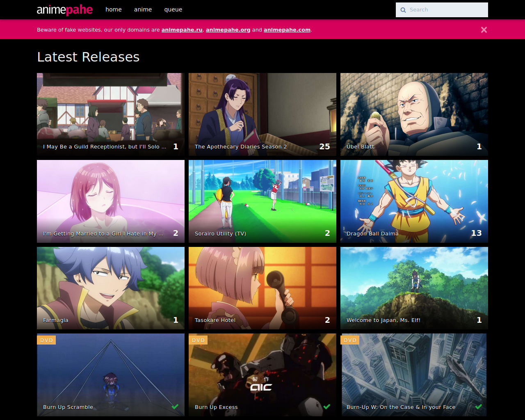Open The Apothecary Diaries Season 2 thumbnail

pyautogui.click(x=262, y=114)
